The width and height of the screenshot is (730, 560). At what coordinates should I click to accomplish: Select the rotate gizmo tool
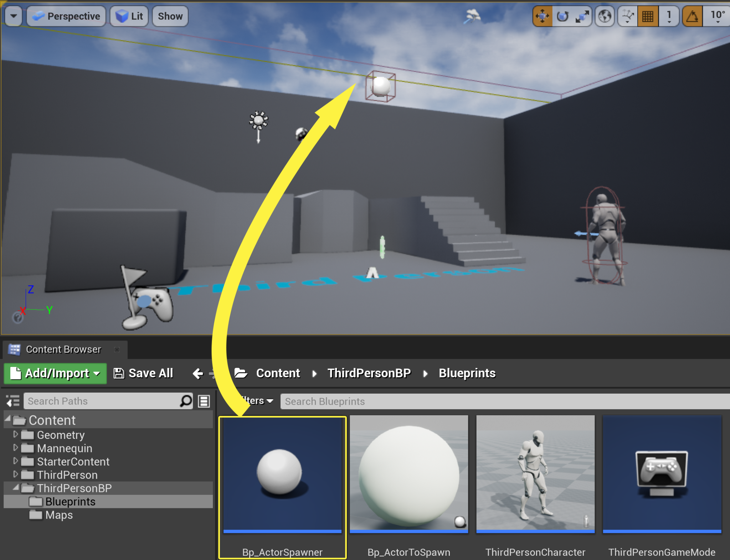(562, 16)
